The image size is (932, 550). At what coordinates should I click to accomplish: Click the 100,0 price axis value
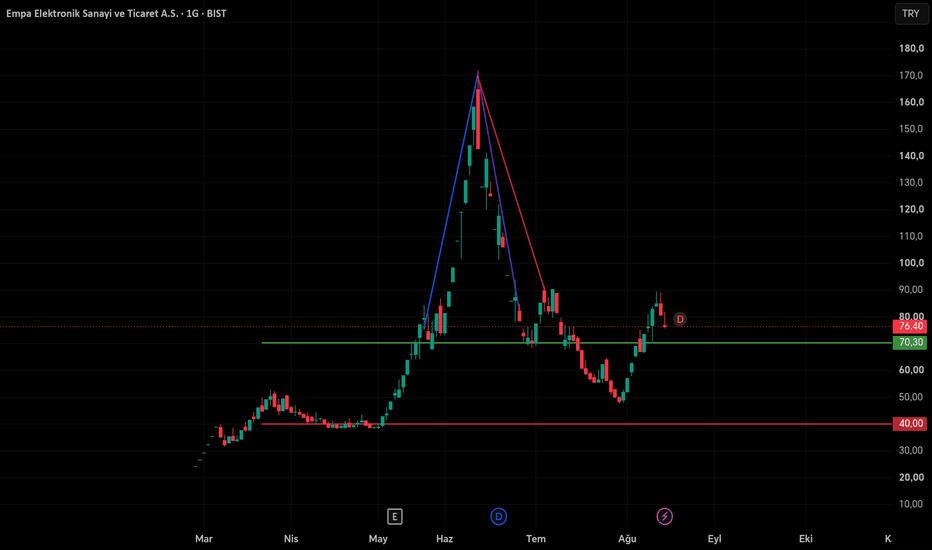pos(911,263)
